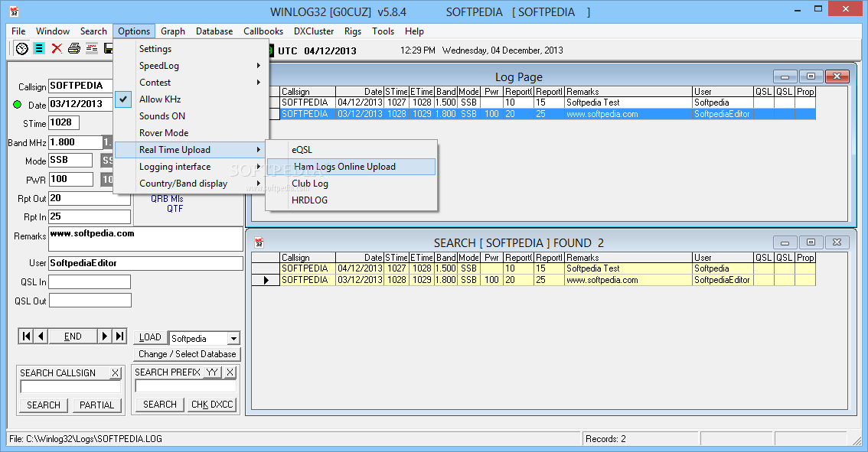Viewport: 868px width, 452px height.
Task: Restore the SEARCH results child window
Action: coord(811,242)
